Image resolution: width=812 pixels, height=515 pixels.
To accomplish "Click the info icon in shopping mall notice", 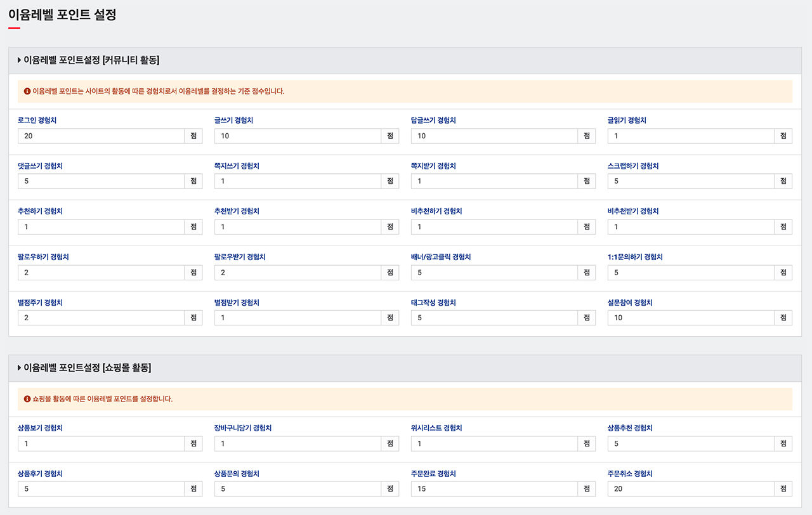I will [x=27, y=399].
